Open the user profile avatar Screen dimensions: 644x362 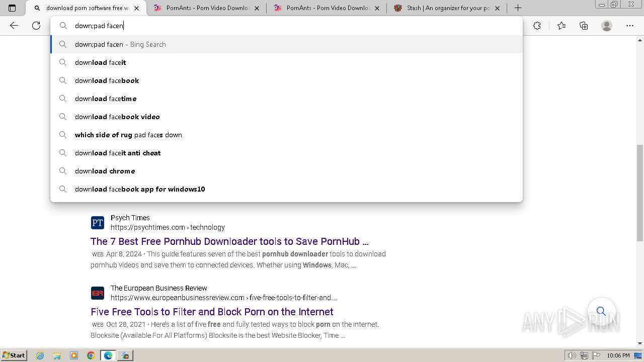[x=607, y=26]
